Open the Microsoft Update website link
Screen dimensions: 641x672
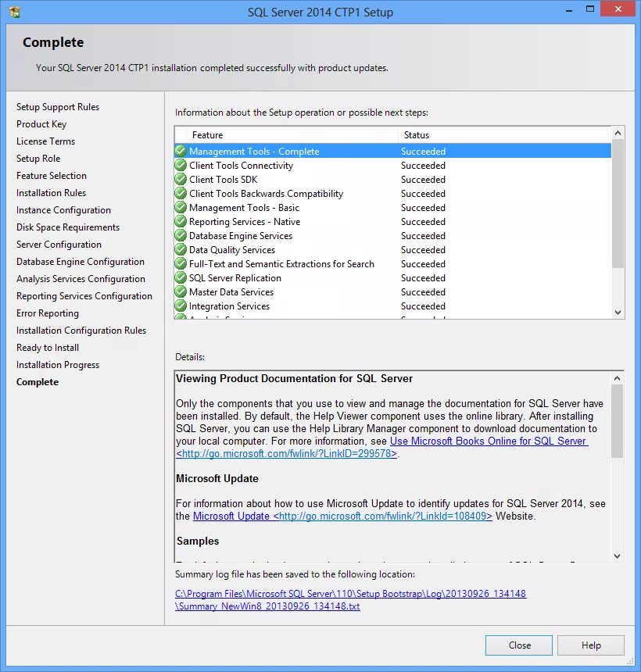tap(342, 516)
